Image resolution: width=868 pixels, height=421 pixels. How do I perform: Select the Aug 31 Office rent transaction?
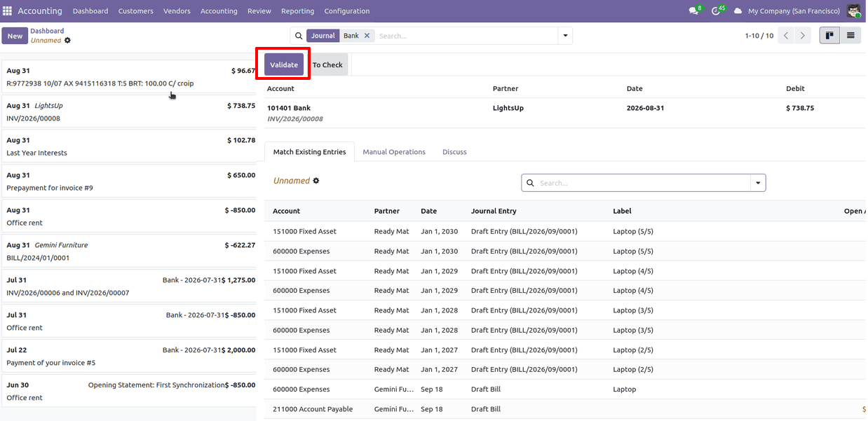click(x=130, y=216)
